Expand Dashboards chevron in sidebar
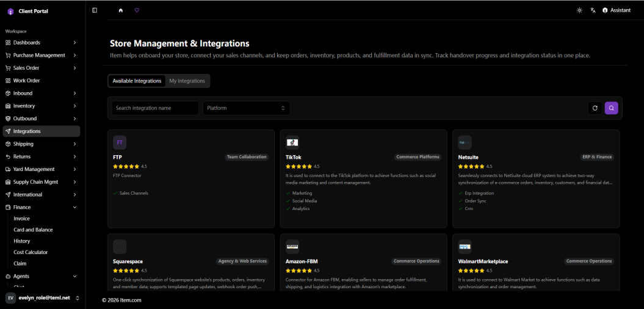The width and height of the screenshot is (644, 309). point(74,42)
